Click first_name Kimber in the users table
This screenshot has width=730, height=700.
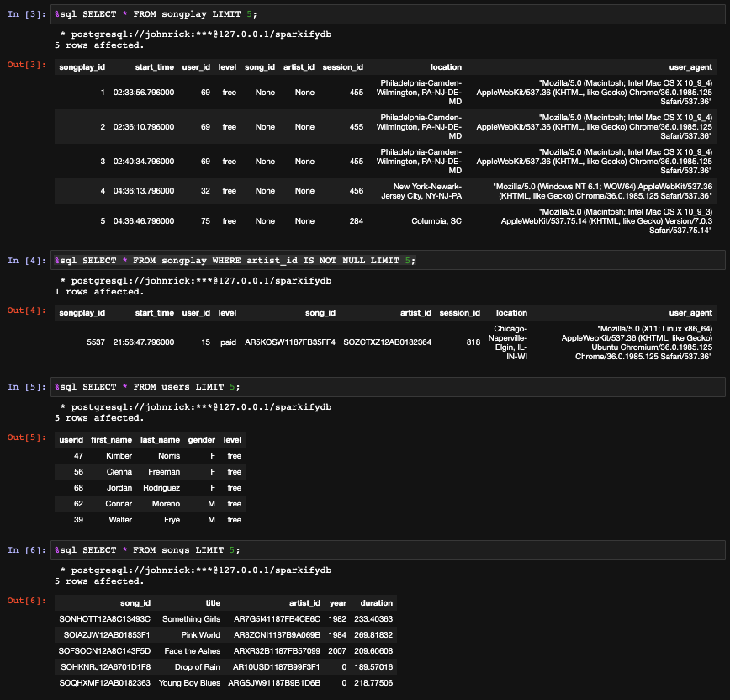point(119,455)
